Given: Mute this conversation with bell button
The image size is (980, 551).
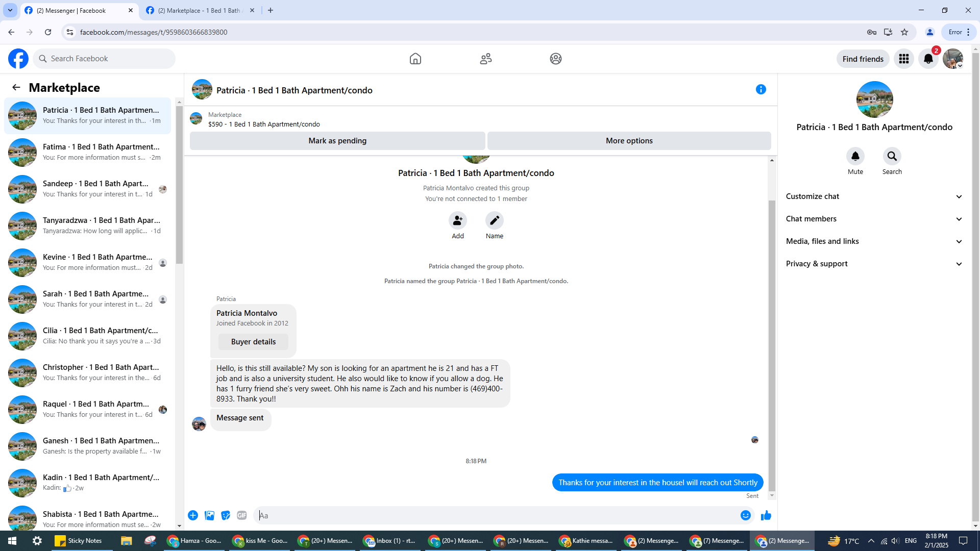Looking at the screenshot, I should (855, 156).
